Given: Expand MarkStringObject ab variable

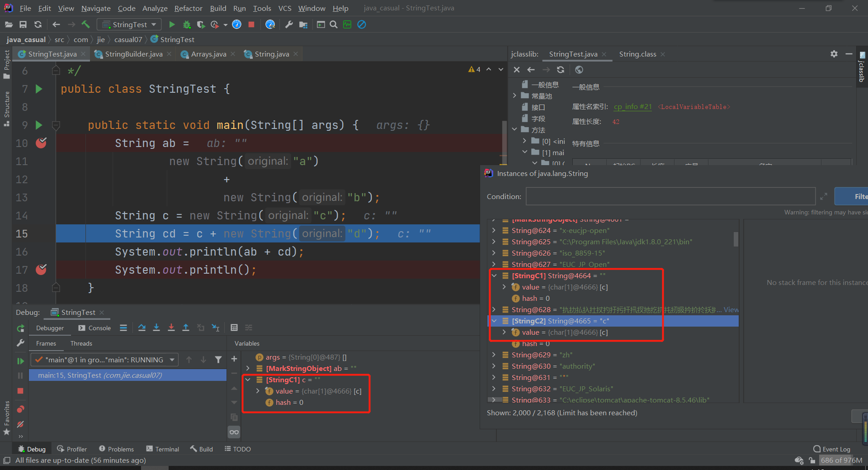Looking at the screenshot, I should (248, 368).
